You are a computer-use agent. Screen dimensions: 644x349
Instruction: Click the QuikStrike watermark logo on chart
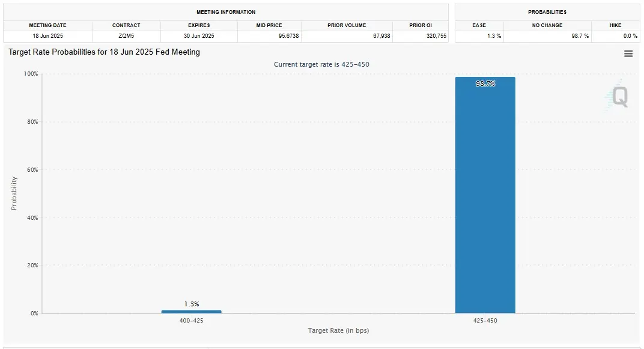pyautogui.click(x=619, y=96)
